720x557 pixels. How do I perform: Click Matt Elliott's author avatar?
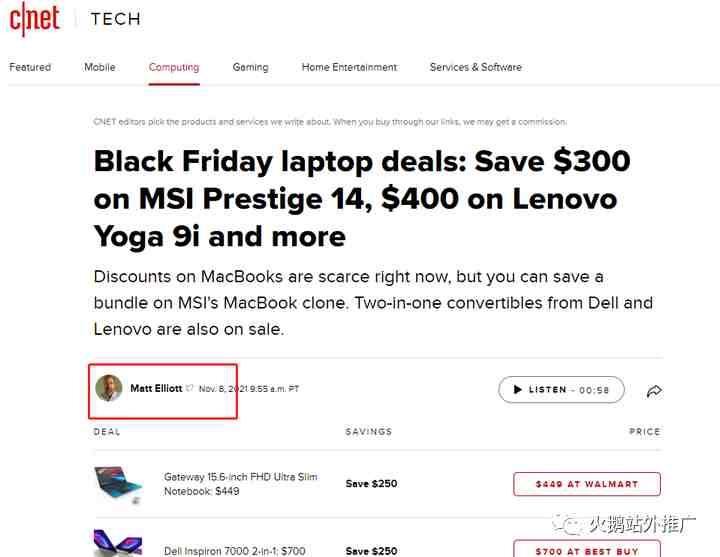click(x=109, y=388)
